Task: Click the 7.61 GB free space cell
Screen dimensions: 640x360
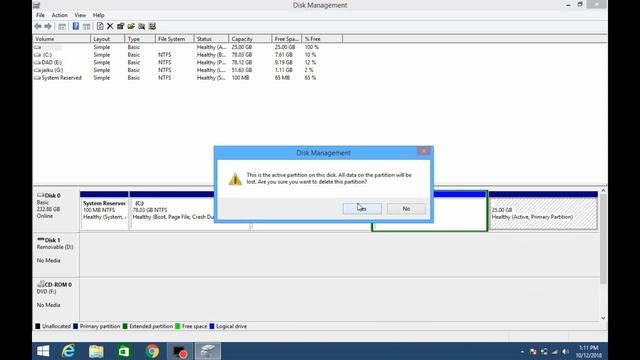Action: click(284, 55)
